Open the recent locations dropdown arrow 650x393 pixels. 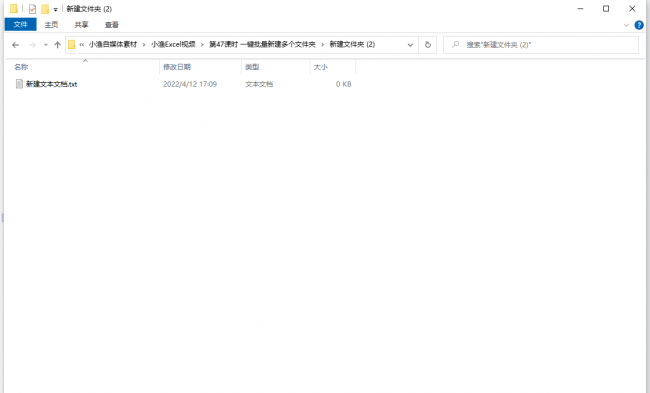[46, 45]
